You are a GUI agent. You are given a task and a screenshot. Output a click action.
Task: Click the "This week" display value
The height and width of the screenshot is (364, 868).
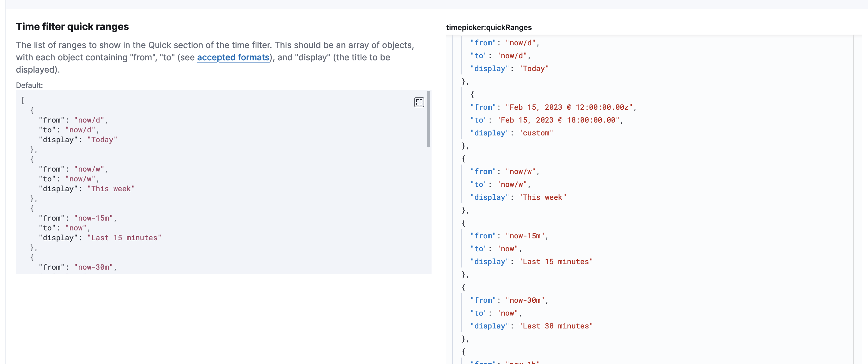pos(542,197)
